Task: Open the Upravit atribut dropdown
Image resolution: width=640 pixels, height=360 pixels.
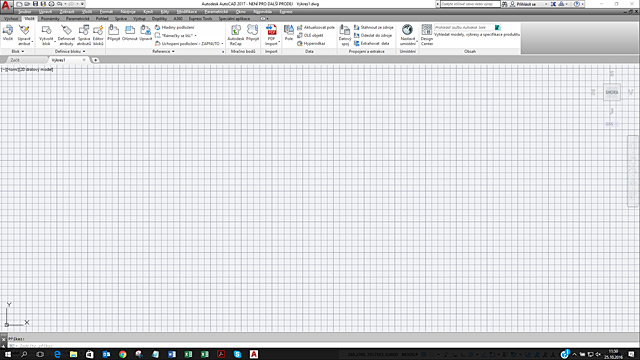Action: pos(33,42)
